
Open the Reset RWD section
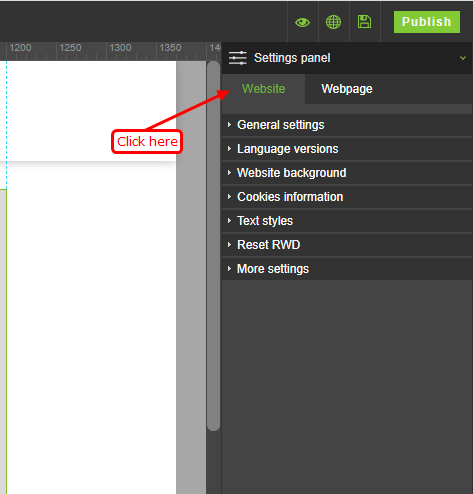[x=347, y=245]
